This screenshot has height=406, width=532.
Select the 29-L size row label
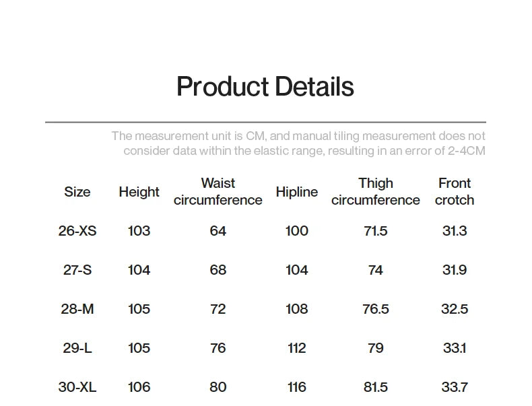77,348
